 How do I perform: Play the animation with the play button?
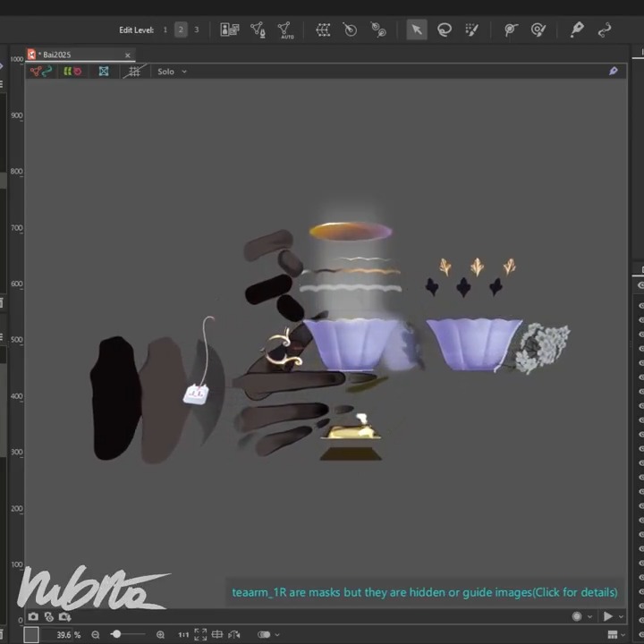(608, 616)
